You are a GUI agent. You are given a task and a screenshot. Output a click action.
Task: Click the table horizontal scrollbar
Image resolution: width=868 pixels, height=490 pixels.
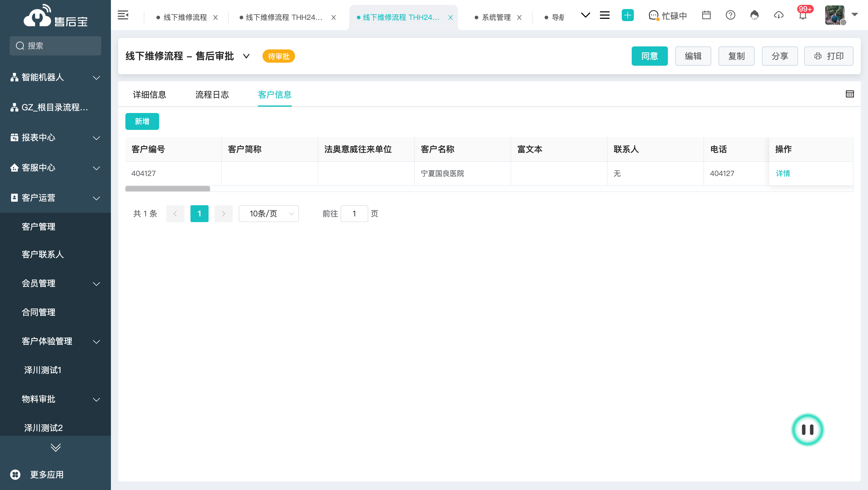coord(168,189)
